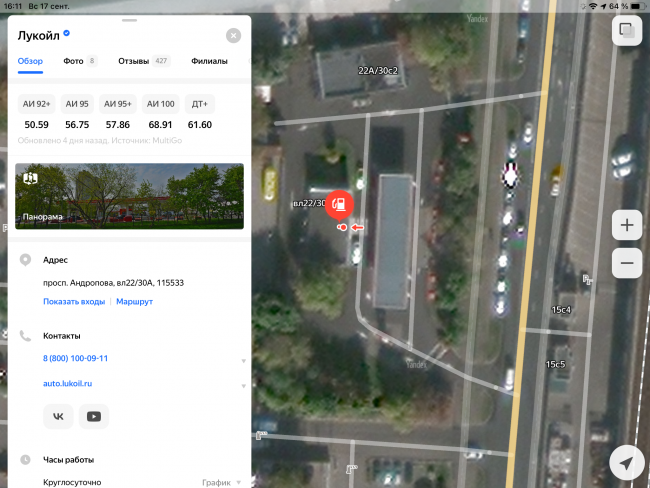This screenshot has height=488, width=650.
Task: Open the YouTube social link
Action: pyautogui.click(x=94, y=416)
